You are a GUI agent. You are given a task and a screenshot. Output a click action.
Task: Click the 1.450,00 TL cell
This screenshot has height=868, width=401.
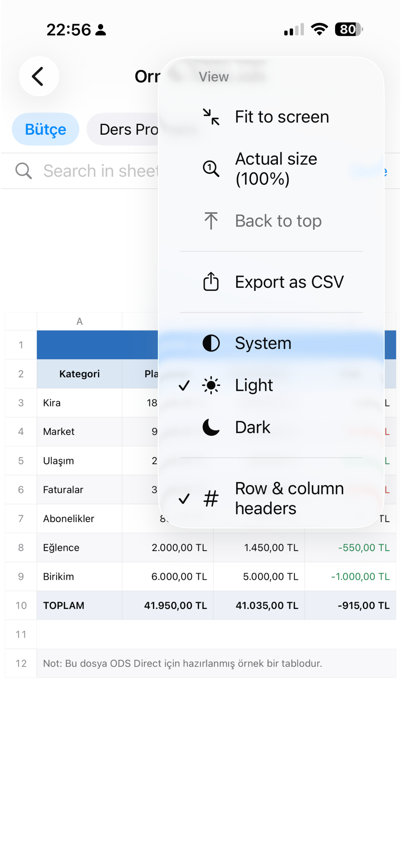(259, 547)
